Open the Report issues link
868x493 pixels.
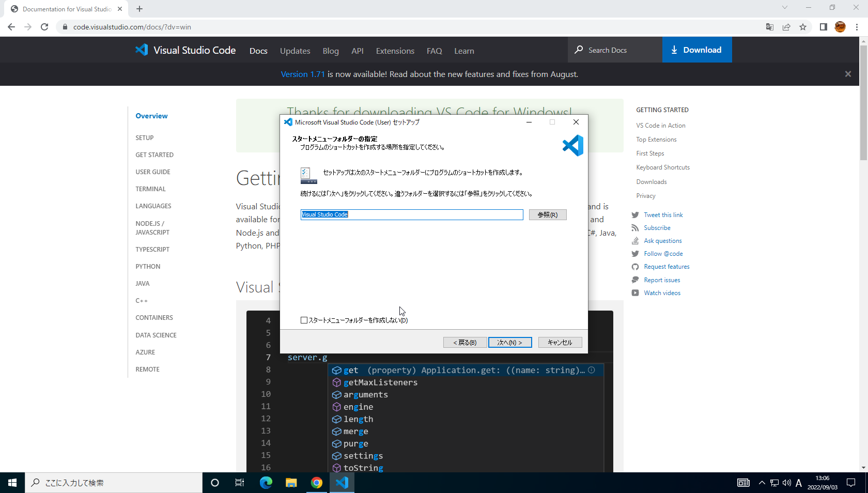coord(662,280)
